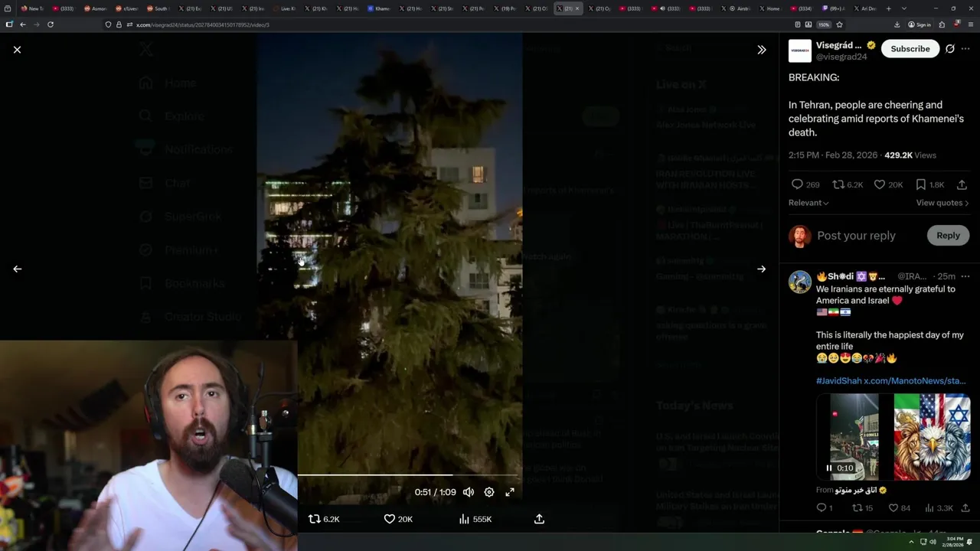
Task: Open the 429.2K Views count
Action: (x=910, y=155)
